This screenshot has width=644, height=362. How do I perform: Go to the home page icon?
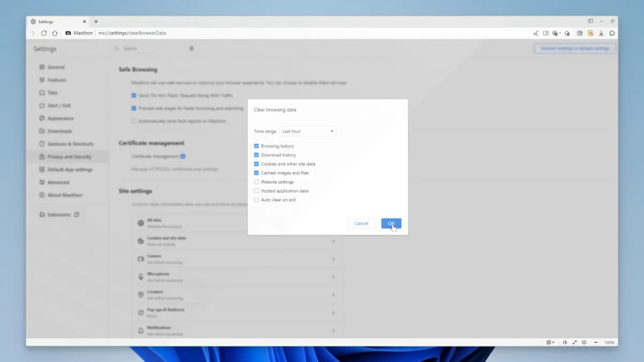(55, 33)
